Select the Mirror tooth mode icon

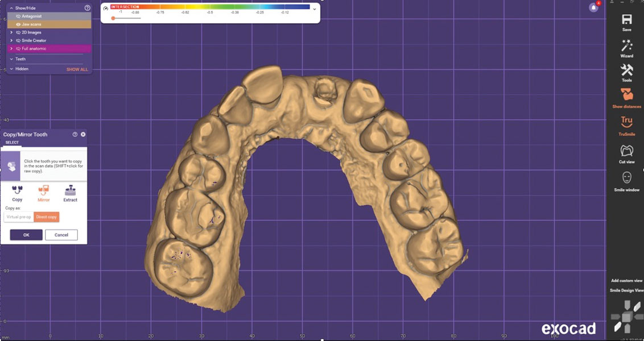[44, 190]
